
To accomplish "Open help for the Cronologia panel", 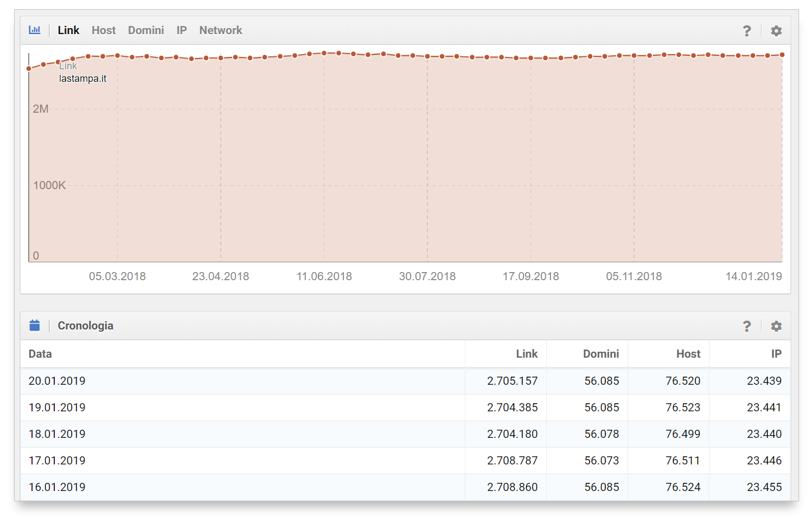I will pos(747,326).
